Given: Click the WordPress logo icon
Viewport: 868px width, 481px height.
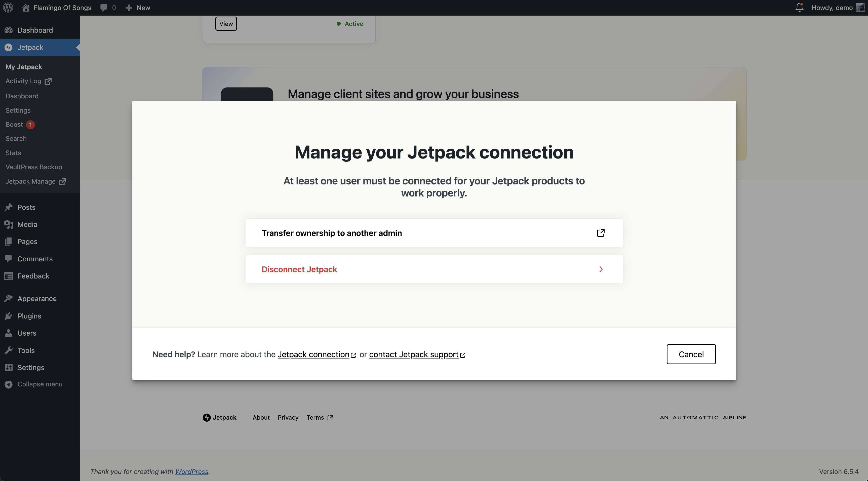Looking at the screenshot, I should [8, 7].
